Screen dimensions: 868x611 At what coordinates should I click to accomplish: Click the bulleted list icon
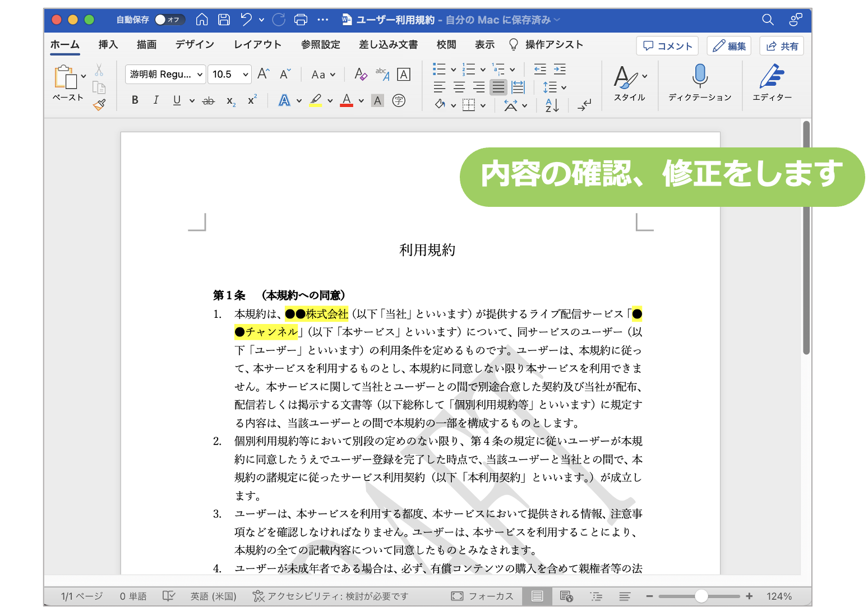[x=439, y=70]
